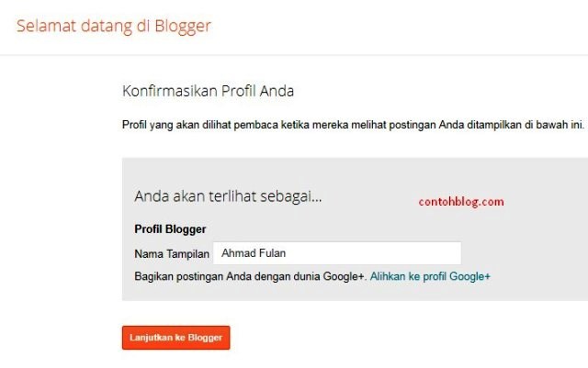
Task: Click the word Selamat in the header
Action: tap(42, 26)
